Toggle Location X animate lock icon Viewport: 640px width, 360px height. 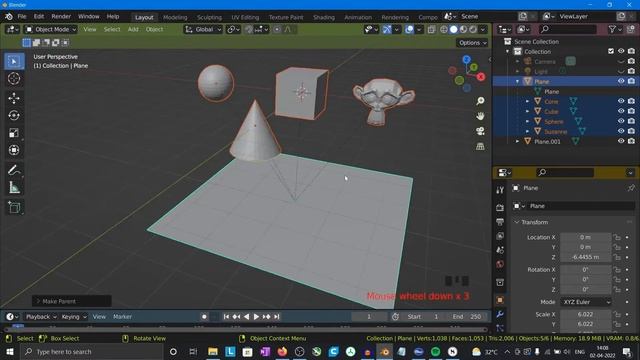617,237
